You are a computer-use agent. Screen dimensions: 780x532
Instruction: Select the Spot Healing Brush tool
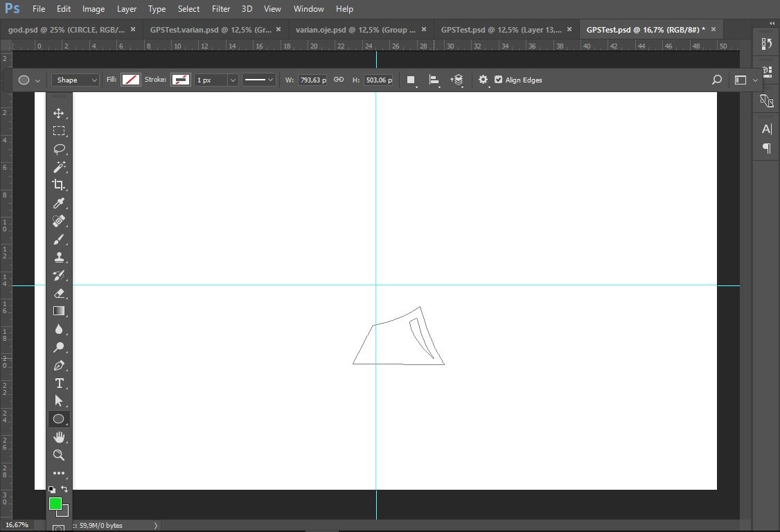[x=59, y=221]
